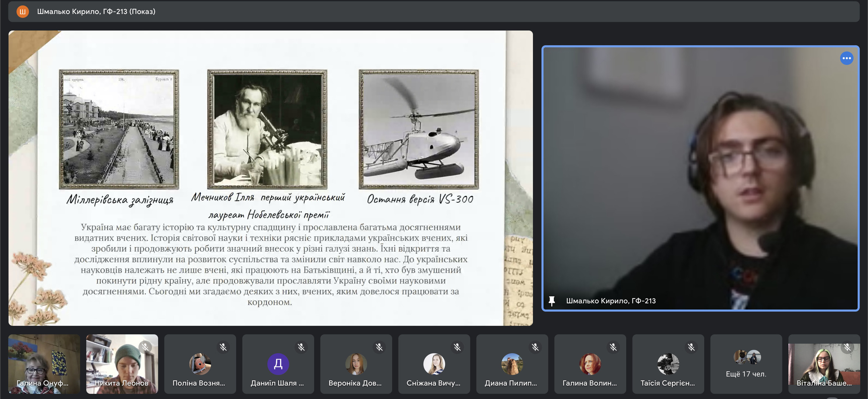Screen dimensions: 868x399
Task: Click muted mic icon on Сніжана Вичу tile
Action: (457, 347)
